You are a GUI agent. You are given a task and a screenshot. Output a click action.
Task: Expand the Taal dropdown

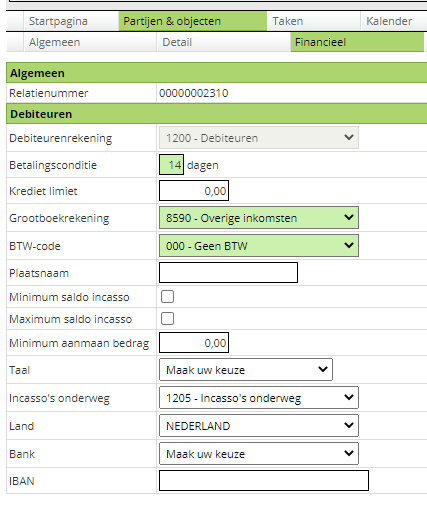246,370
